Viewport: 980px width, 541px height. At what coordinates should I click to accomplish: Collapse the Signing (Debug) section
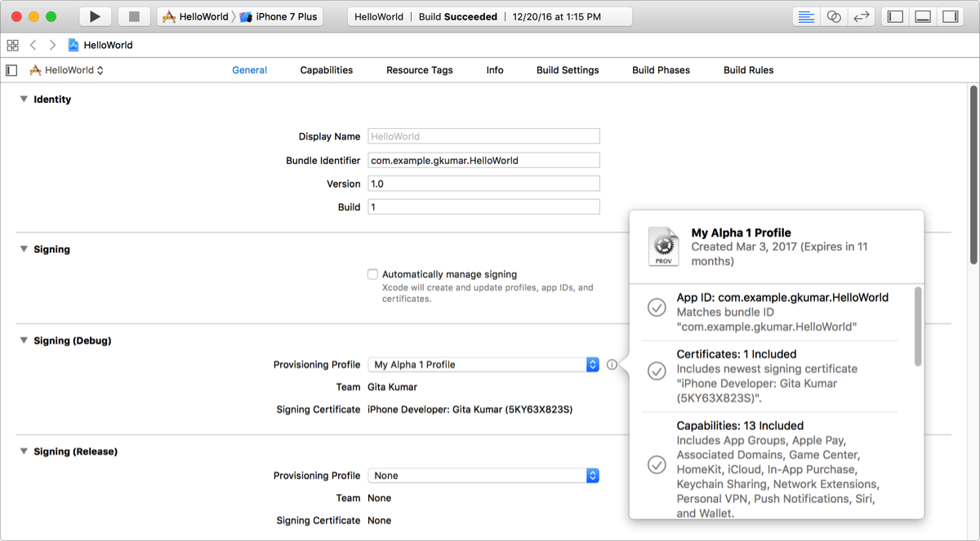pos(24,341)
